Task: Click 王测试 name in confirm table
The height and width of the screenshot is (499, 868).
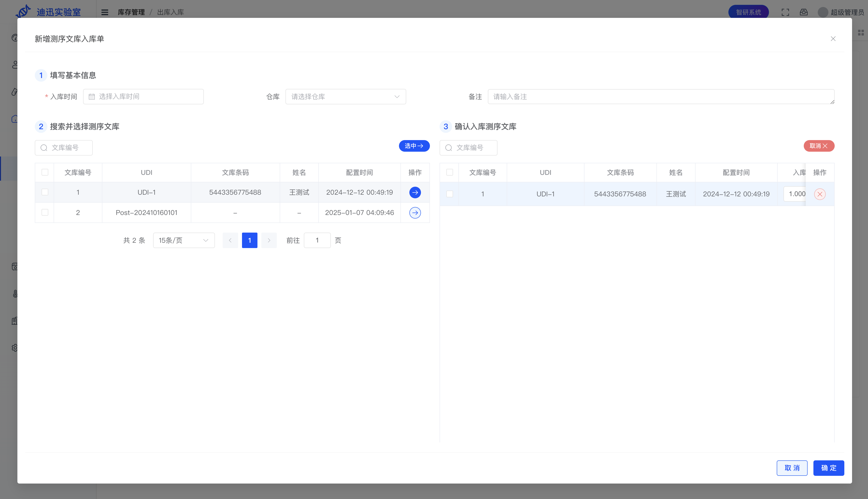Action: point(676,194)
